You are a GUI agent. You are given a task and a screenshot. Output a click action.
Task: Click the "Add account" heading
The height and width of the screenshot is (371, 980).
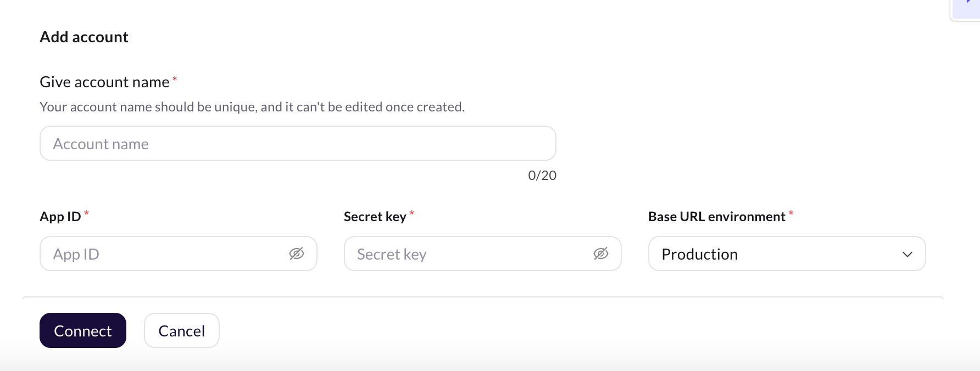click(84, 37)
